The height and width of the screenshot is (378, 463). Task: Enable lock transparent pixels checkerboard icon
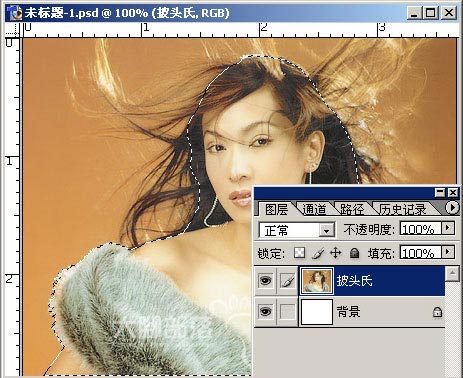(x=299, y=253)
